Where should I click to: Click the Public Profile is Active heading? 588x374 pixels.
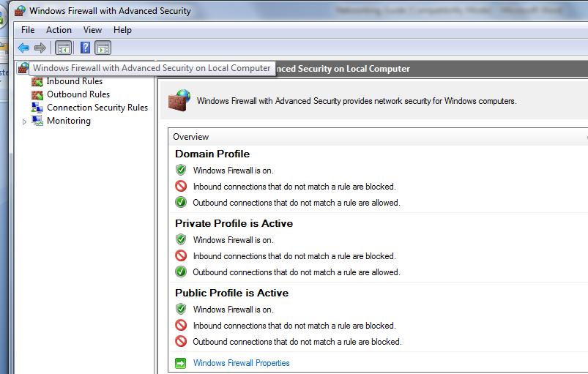(x=231, y=293)
